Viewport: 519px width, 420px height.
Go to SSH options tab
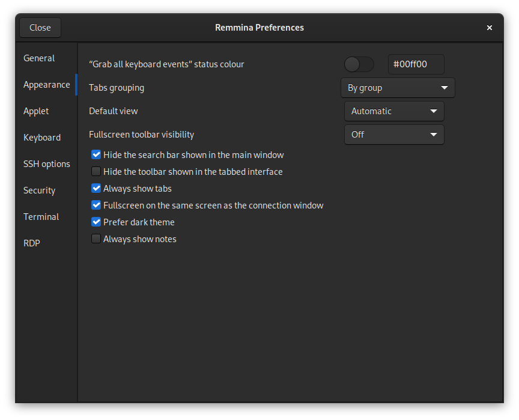46,164
